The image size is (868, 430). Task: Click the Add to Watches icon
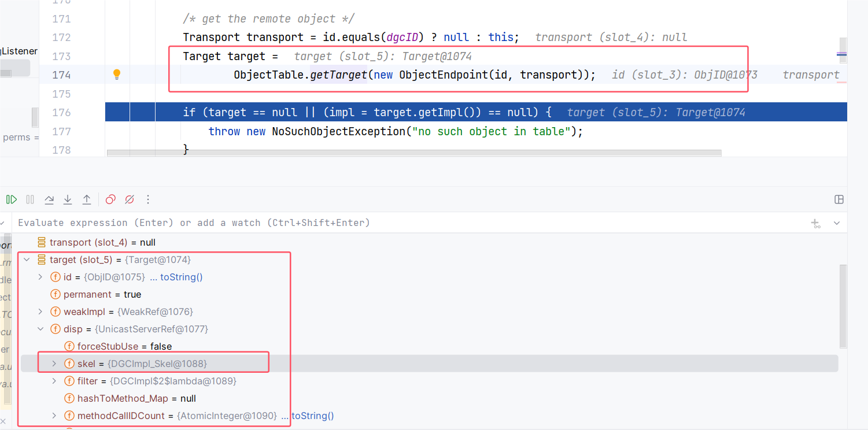[x=816, y=223]
